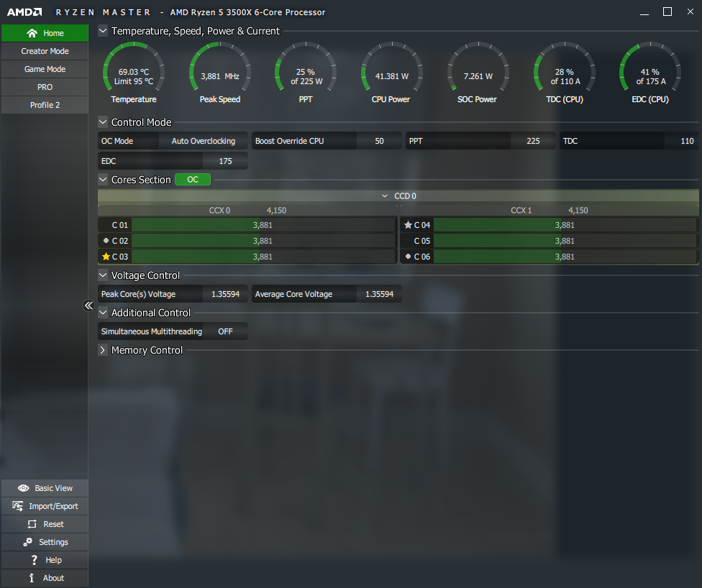Image resolution: width=702 pixels, height=588 pixels.
Task: Expand the Memory Control section
Action: click(103, 350)
